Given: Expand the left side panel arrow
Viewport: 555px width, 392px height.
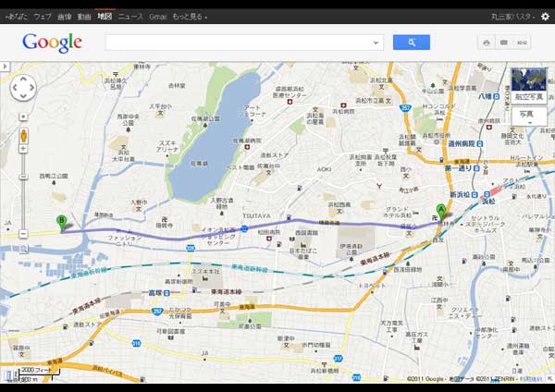Looking at the screenshot, I should tap(5, 67).
